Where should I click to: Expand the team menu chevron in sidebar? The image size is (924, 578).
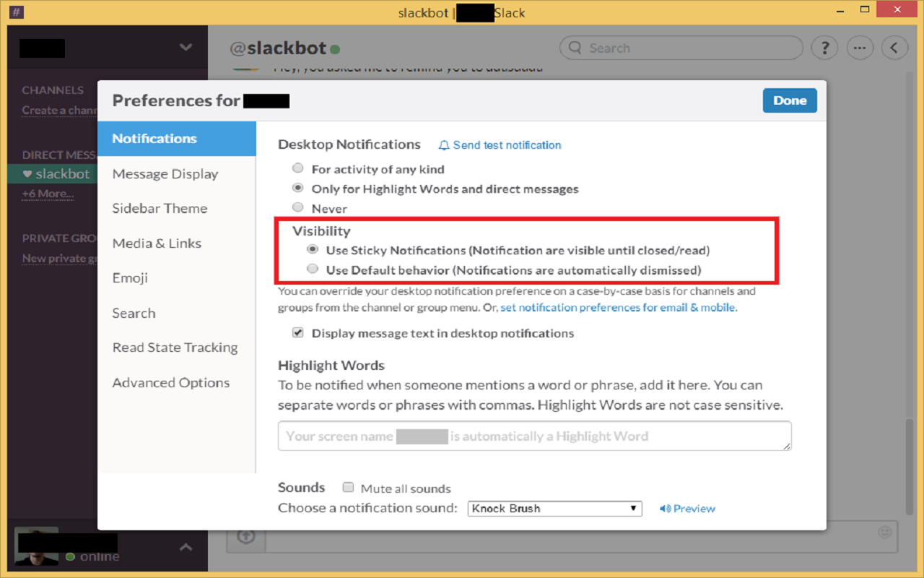click(186, 48)
